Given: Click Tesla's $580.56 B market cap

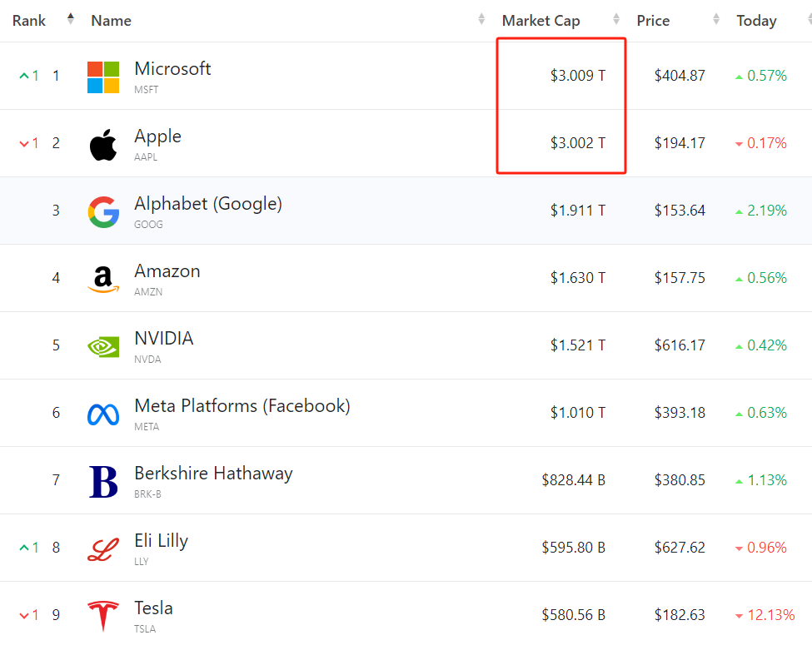Looking at the screenshot, I should point(573,615).
